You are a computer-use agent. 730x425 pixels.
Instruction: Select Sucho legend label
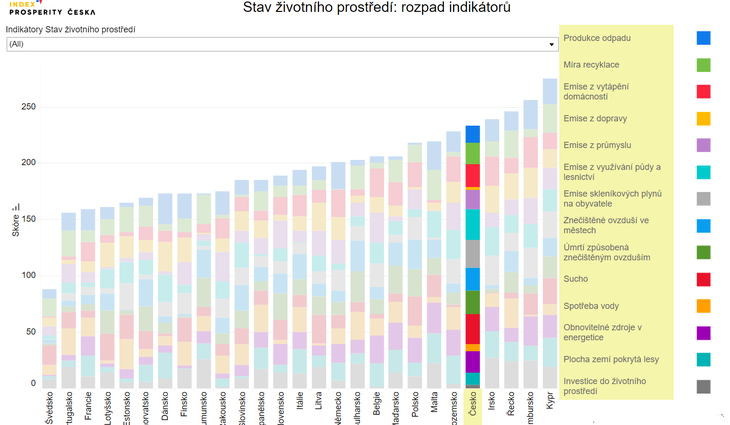(575, 280)
